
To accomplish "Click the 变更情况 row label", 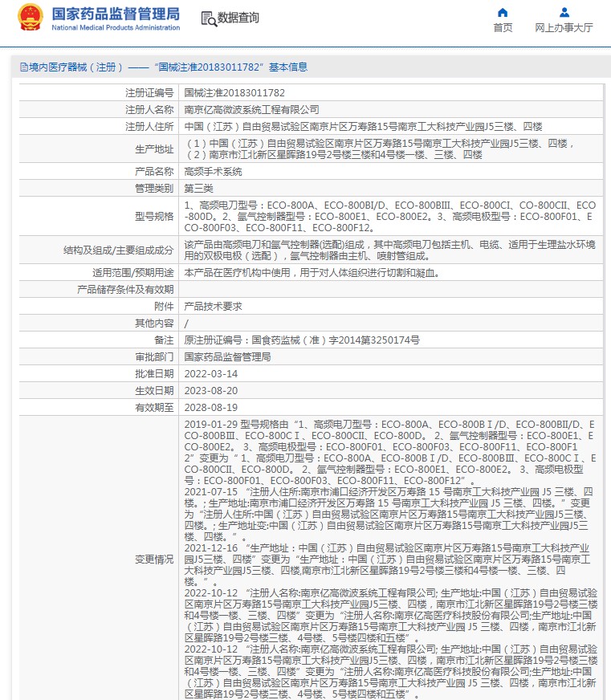I will click(x=154, y=560).
